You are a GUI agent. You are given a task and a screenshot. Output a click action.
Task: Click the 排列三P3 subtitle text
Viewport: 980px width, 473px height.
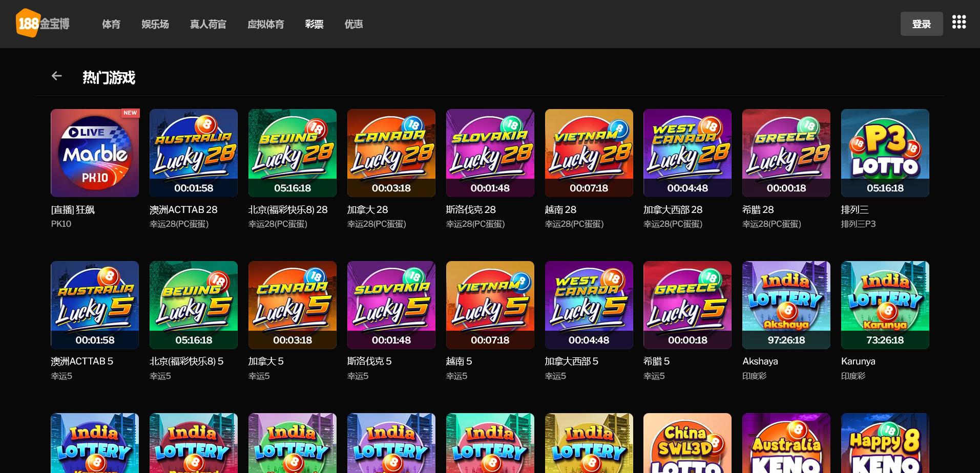coord(859,224)
